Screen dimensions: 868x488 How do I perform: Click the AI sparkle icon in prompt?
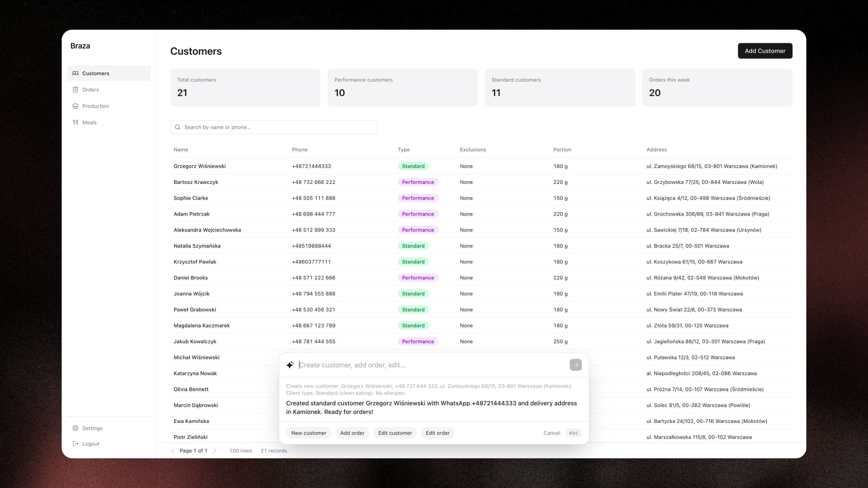click(x=290, y=365)
